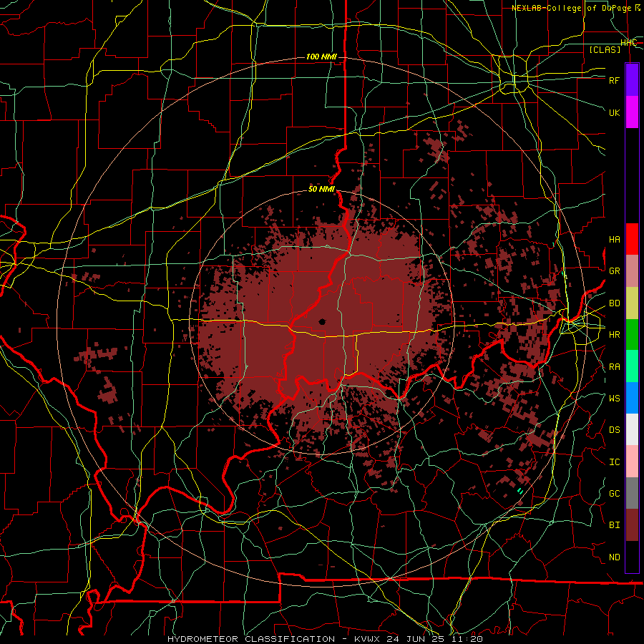This screenshot has width=644, height=644.
Task: Click the HA red legend color block
Action: point(632,239)
